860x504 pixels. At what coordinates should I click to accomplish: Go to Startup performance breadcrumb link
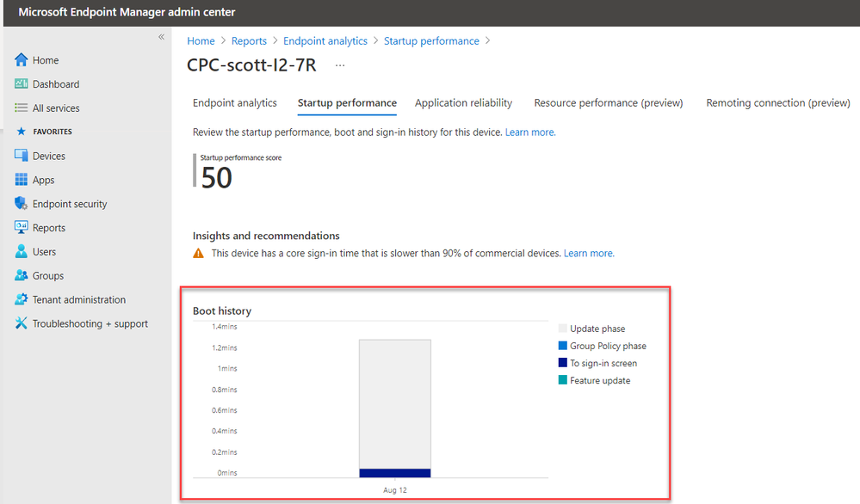pyautogui.click(x=431, y=41)
